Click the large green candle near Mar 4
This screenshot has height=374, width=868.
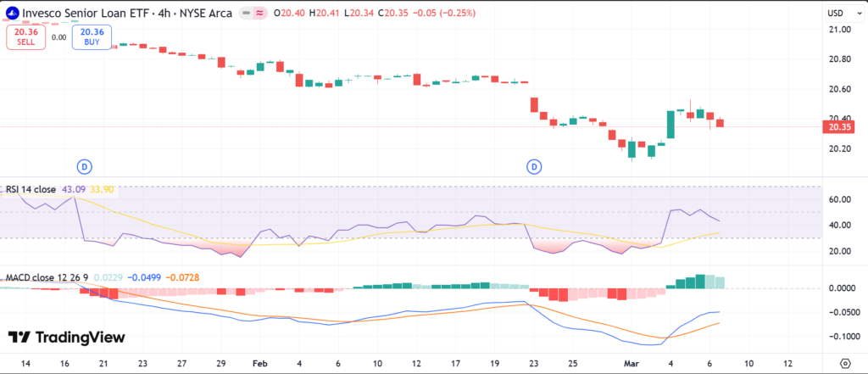coord(670,125)
